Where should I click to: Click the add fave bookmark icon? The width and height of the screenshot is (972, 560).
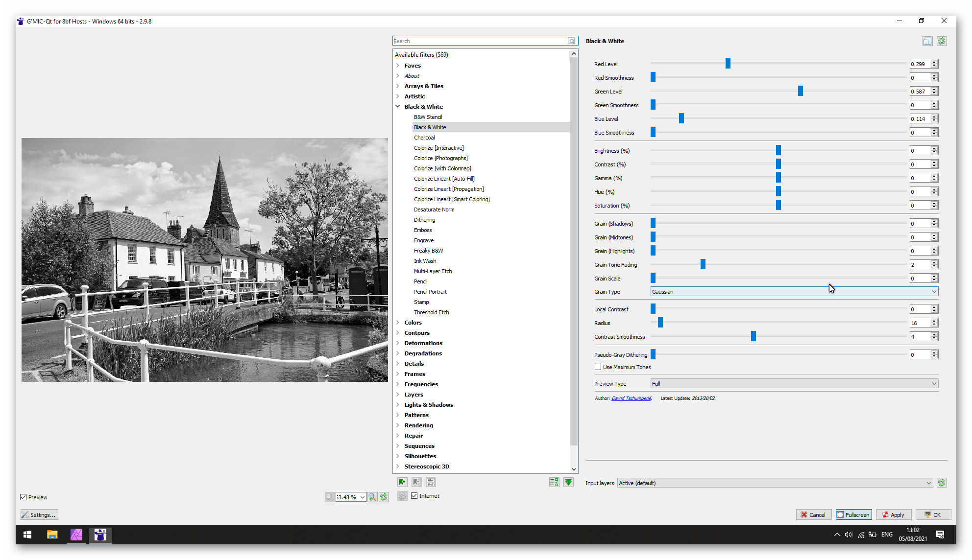[x=402, y=482]
